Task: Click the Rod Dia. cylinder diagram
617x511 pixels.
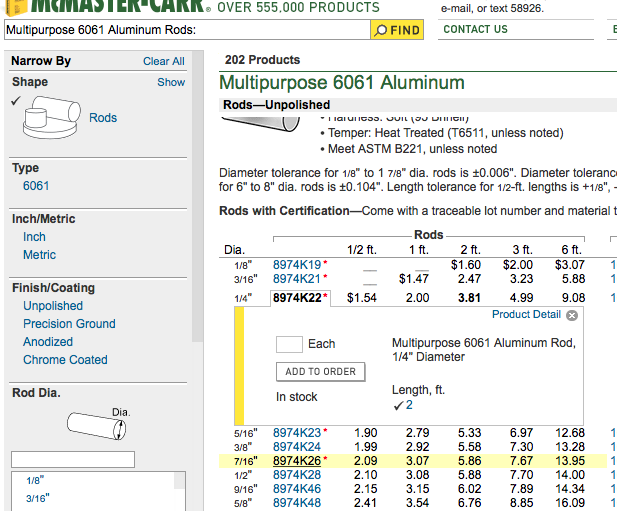Action: pos(96,426)
